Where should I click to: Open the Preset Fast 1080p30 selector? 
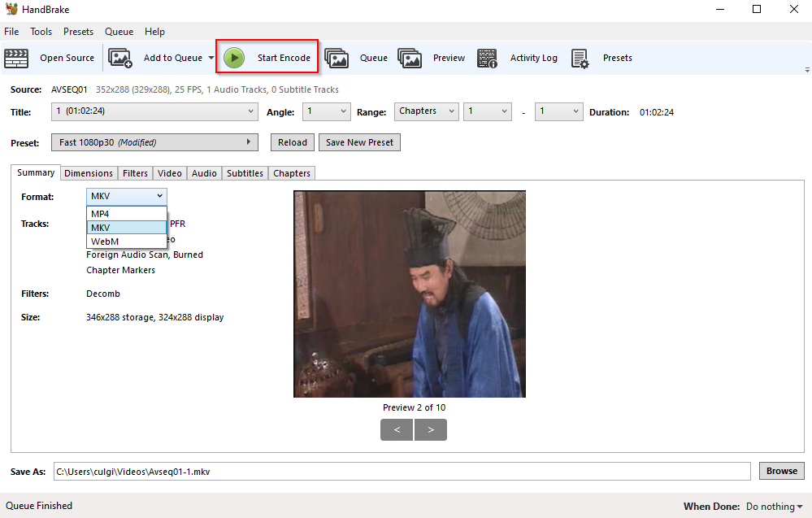(154, 142)
